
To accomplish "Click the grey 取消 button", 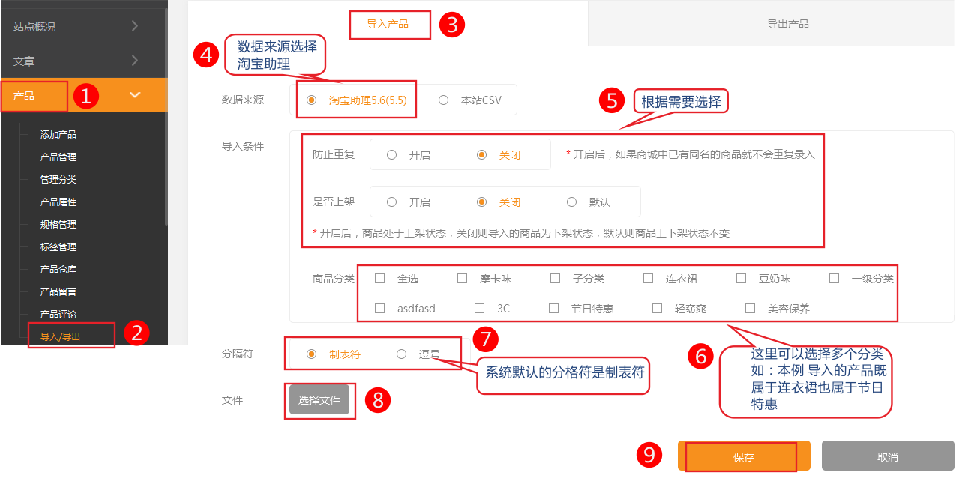I will point(887,456).
